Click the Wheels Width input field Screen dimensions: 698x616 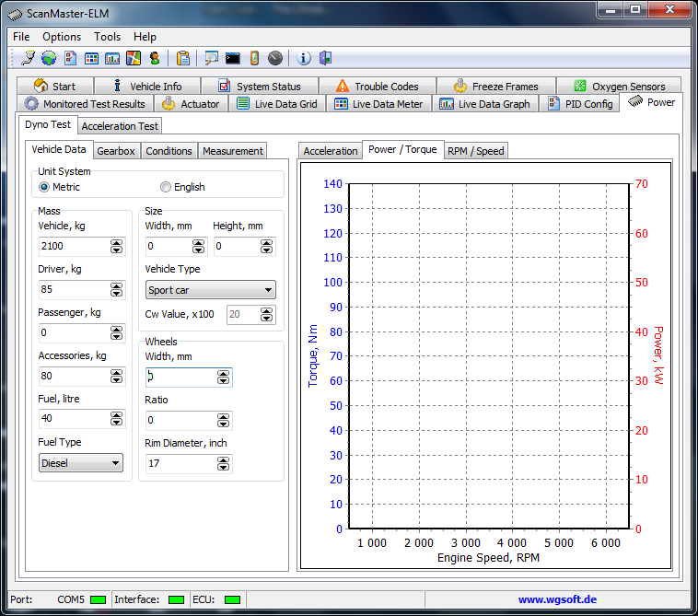pos(180,378)
